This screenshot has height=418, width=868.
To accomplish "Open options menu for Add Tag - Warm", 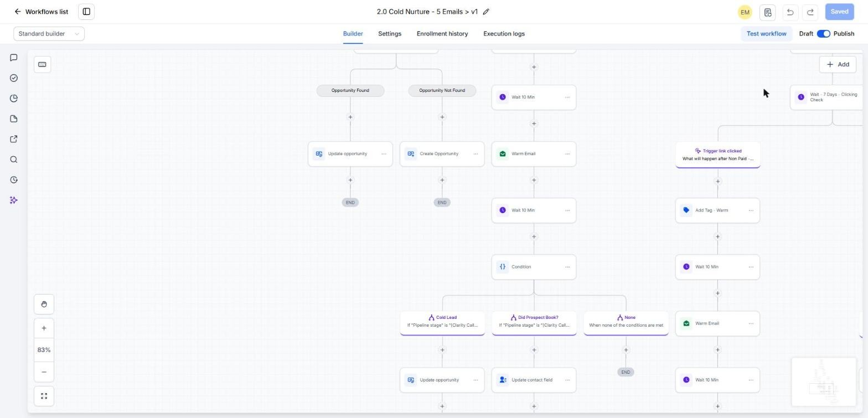I will (751, 210).
